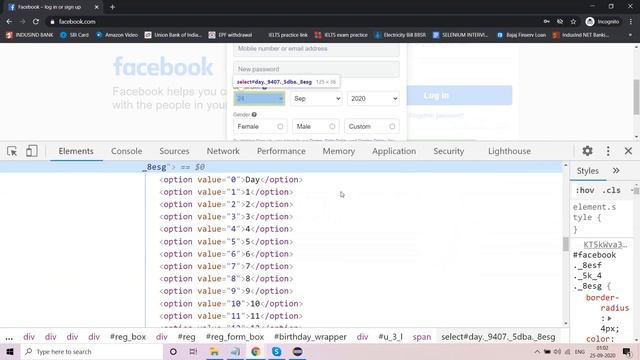Viewport: 640px width, 360px height.
Task: Click #reg_box in the breadcrumb
Action: [128, 337]
